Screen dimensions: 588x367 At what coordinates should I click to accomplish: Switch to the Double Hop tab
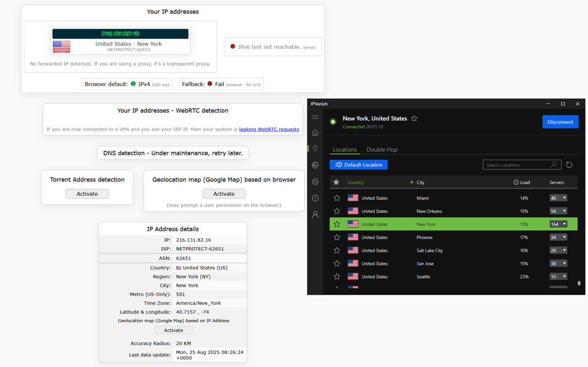(x=382, y=149)
